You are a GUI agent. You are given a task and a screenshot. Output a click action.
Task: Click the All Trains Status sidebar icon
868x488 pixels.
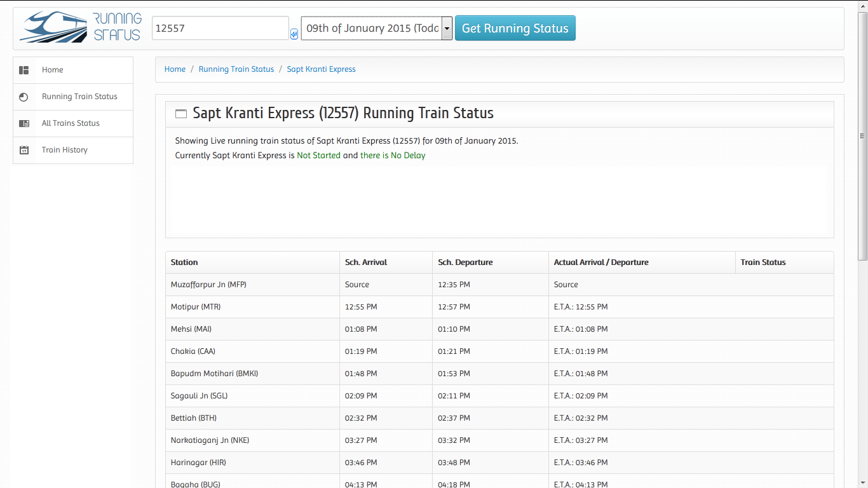[24, 123]
